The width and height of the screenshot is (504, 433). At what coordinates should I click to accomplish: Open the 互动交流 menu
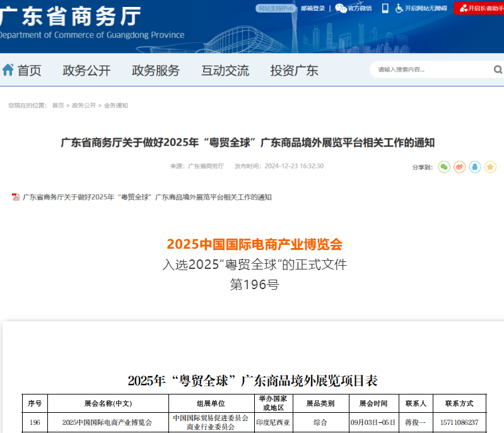225,71
